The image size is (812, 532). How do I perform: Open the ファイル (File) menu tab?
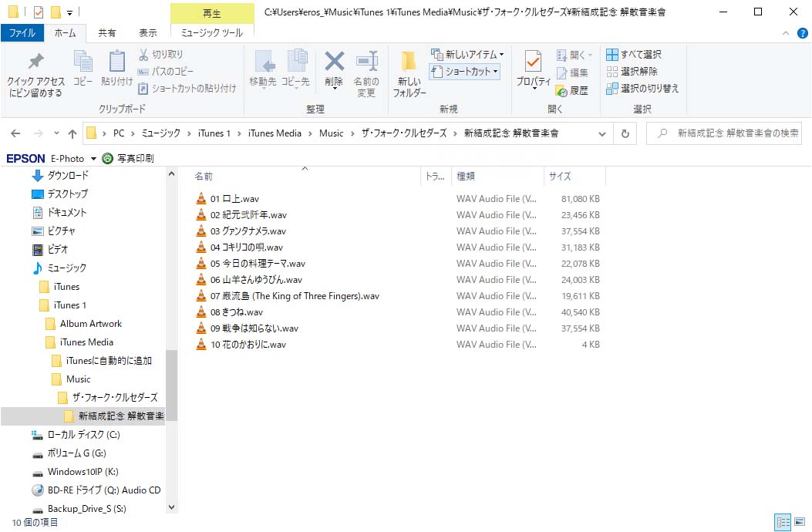tap(22, 33)
